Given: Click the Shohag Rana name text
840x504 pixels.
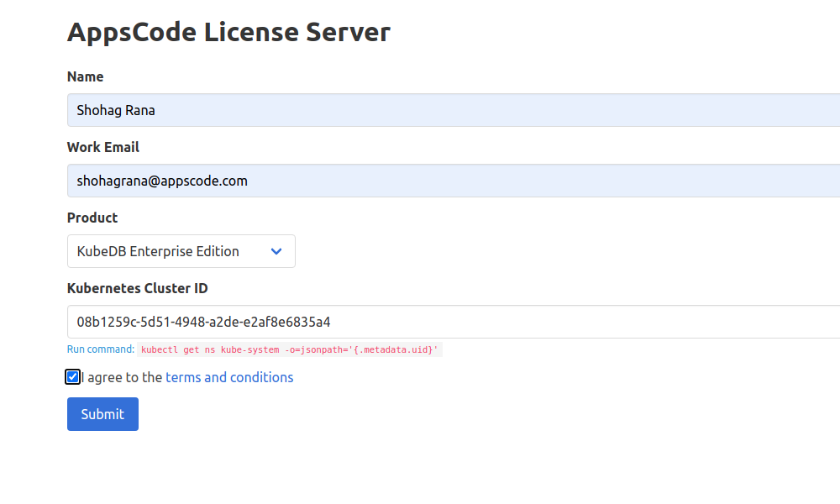Looking at the screenshot, I should point(116,110).
